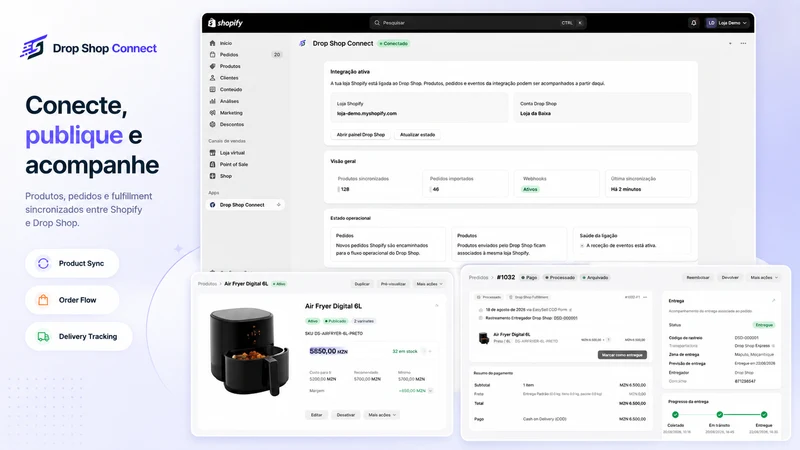
Task: Click the Pré-visualizar button
Action: click(x=393, y=284)
